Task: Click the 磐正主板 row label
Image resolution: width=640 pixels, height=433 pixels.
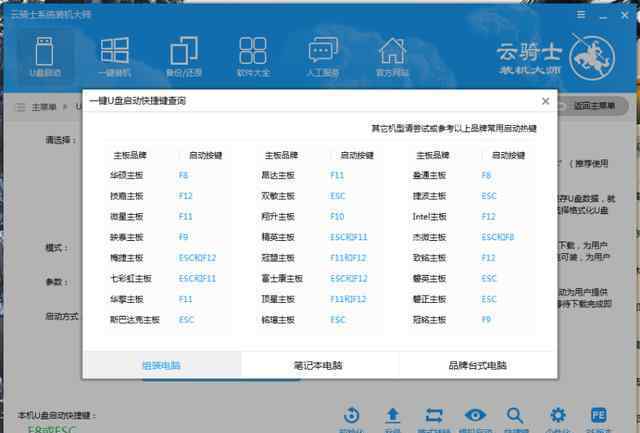Action: point(429,299)
